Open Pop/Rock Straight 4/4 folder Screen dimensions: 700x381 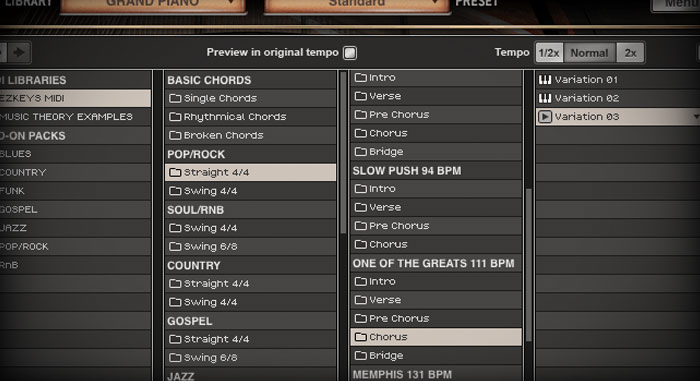(250, 172)
